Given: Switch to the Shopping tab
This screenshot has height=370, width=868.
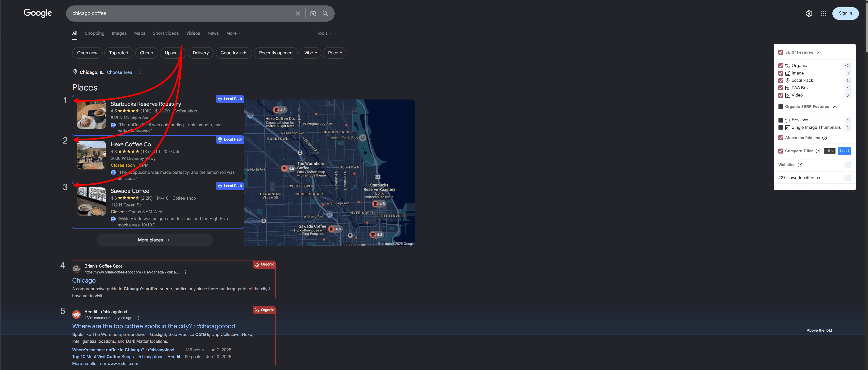Looking at the screenshot, I should point(94,33).
